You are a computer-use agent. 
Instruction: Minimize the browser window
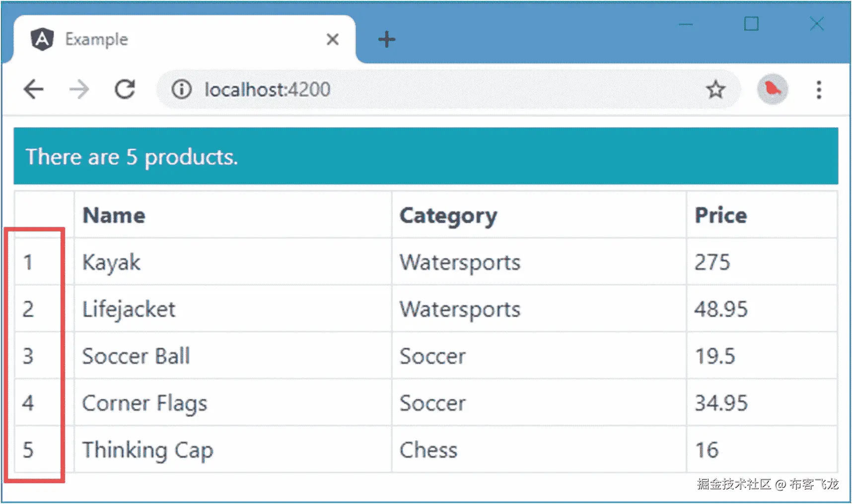coord(686,24)
